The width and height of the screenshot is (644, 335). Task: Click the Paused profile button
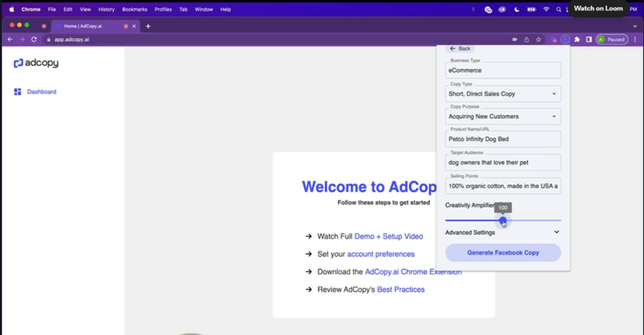(612, 40)
